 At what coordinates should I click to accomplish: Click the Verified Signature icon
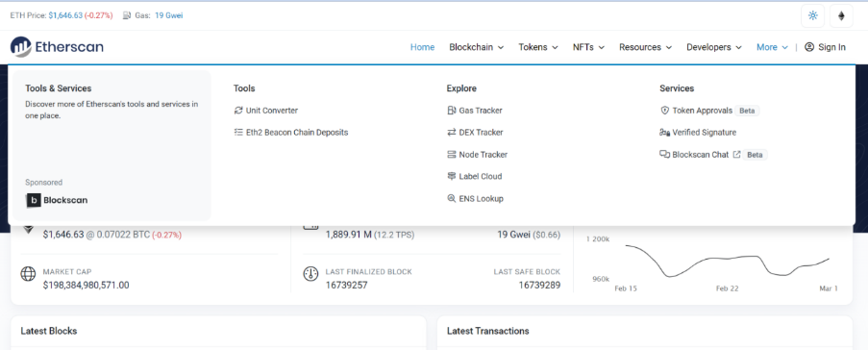pos(665,133)
